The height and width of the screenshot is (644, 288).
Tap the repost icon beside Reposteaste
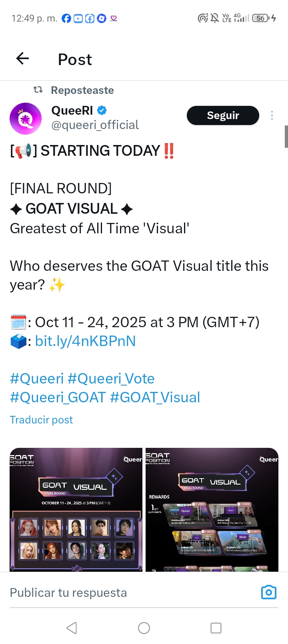coord(38,90)
